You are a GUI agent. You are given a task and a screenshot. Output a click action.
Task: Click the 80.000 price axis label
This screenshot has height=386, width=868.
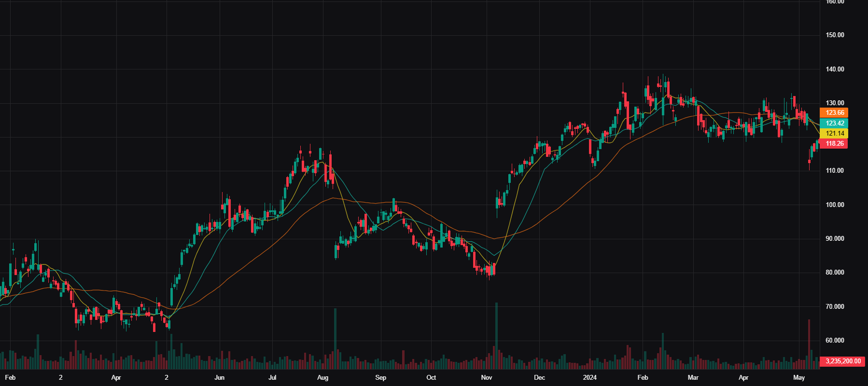(835, 273)
